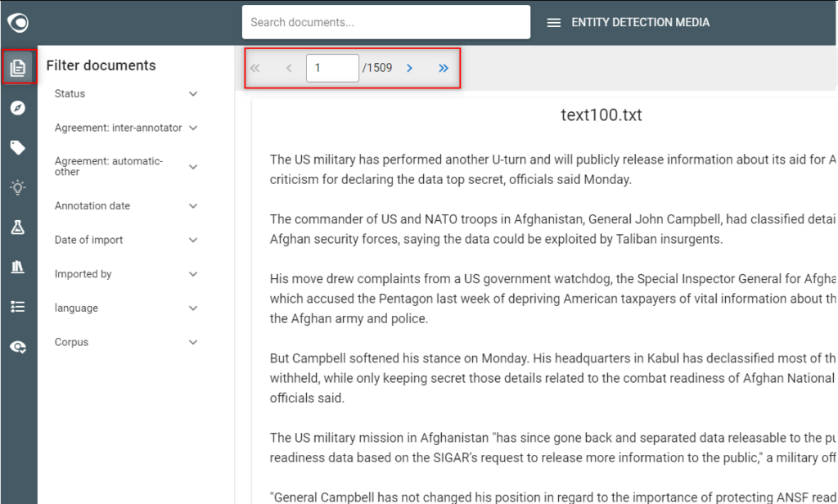Screen dimensions: 838x504
Task: Click the eye logo in top-left corner
Action: pos(18,22)
